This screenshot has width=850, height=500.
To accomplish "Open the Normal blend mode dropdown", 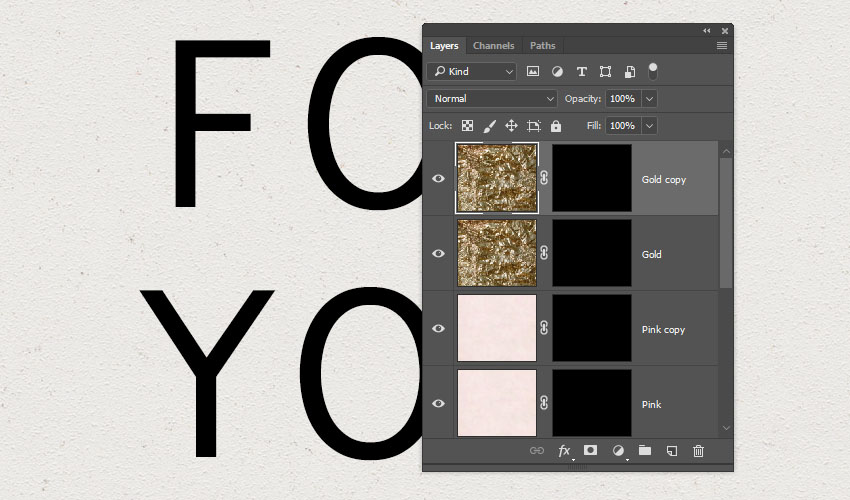I will 492,99.
